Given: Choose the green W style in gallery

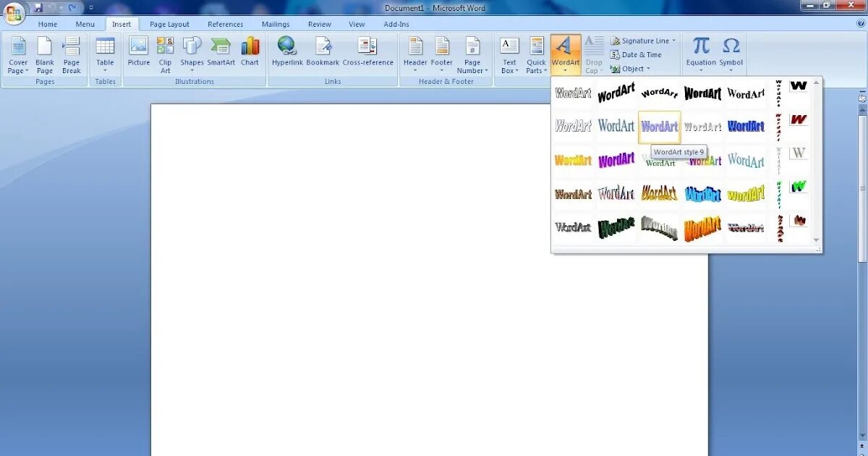Looking at the screenshot, I should (x=799, y=187).
